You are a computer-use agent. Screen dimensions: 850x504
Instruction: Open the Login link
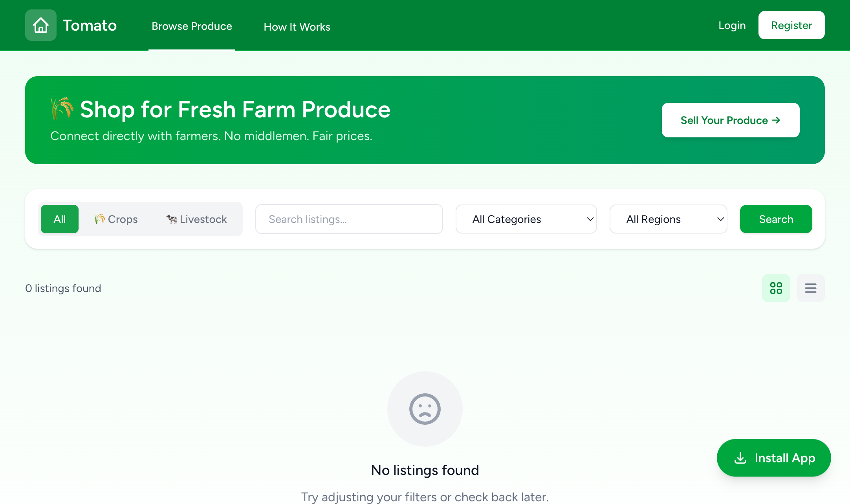coord(732,25)
